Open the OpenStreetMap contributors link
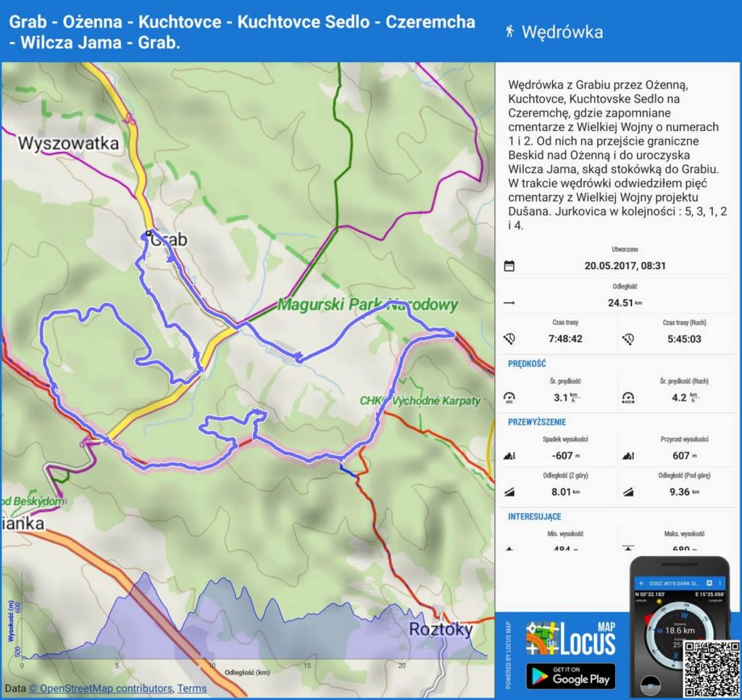This screenshot has width=742, height=700. click(x=100, y=688)
